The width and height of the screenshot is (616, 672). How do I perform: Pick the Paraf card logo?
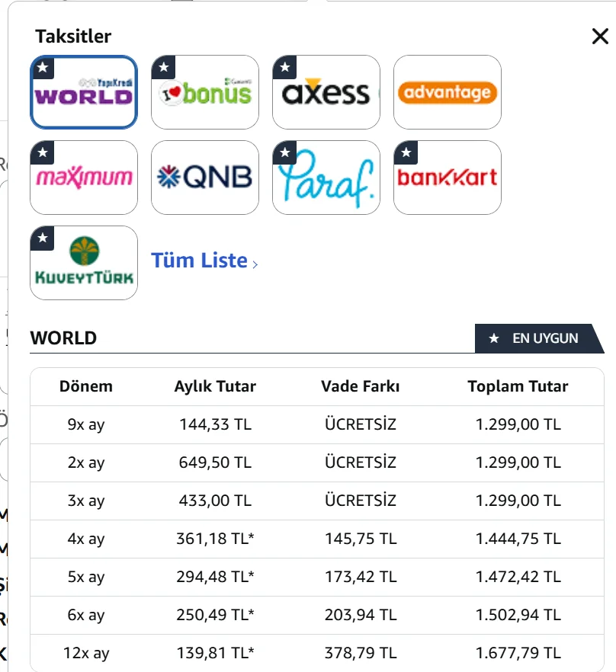326,178
